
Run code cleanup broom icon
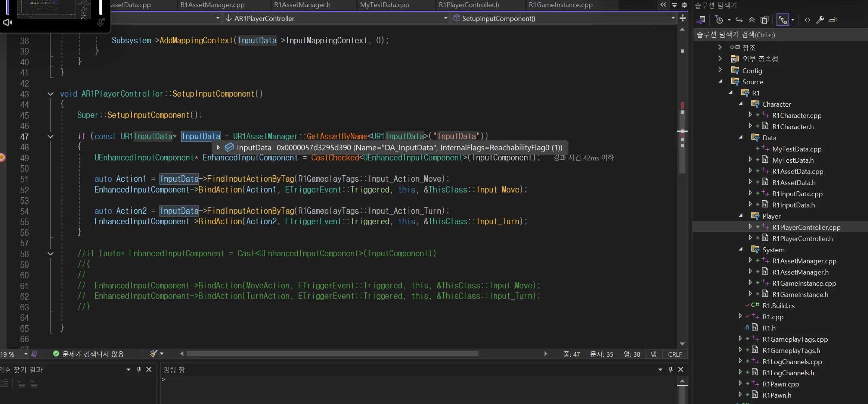153,354
